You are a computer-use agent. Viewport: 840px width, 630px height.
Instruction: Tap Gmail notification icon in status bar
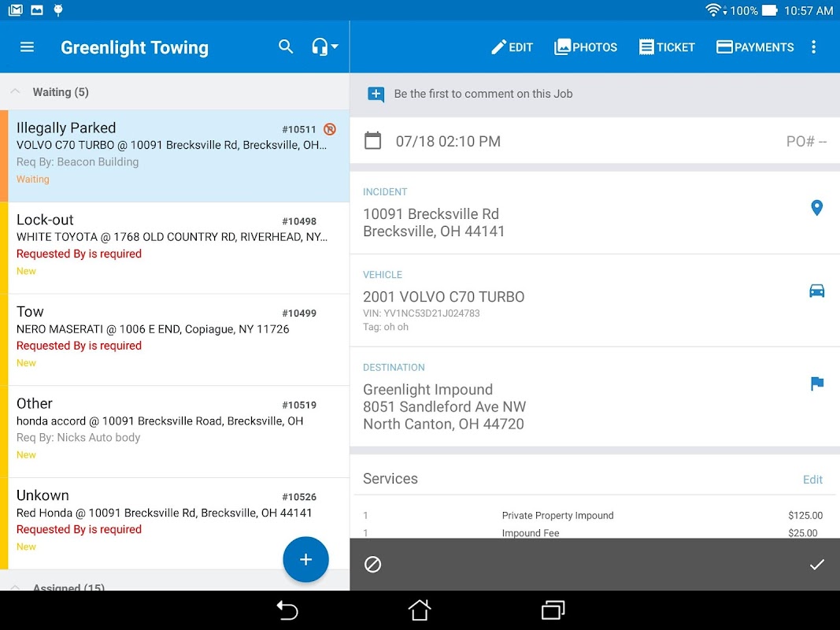tap(16, 10)
